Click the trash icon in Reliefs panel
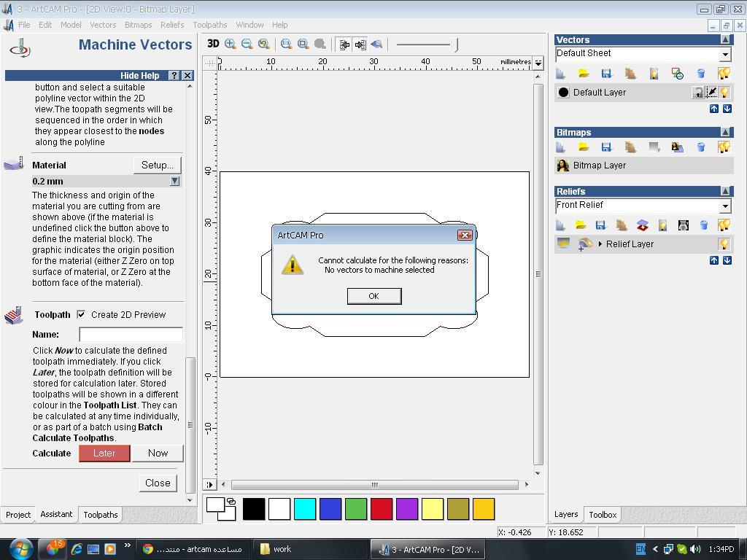747x560 pixels. pos(704,225)
